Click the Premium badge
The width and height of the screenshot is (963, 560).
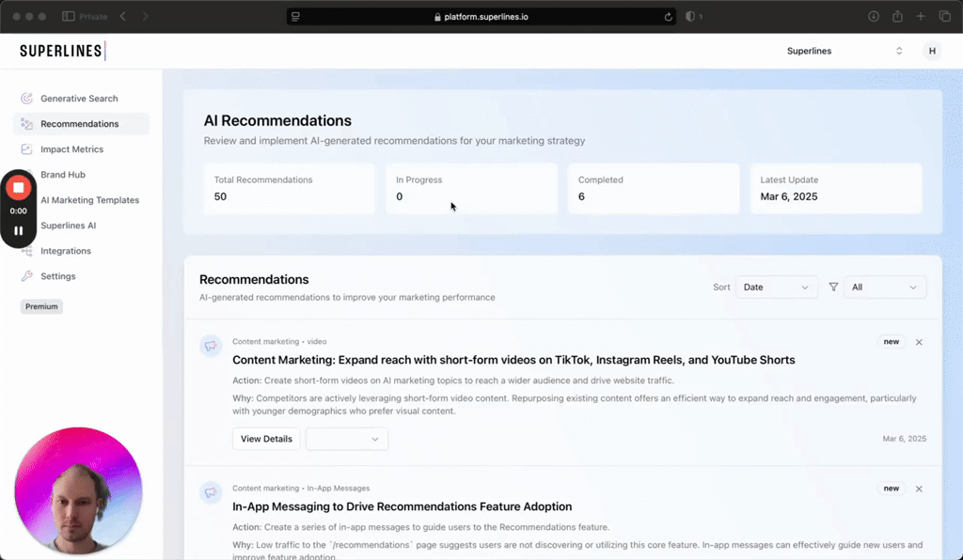[41, 306]
